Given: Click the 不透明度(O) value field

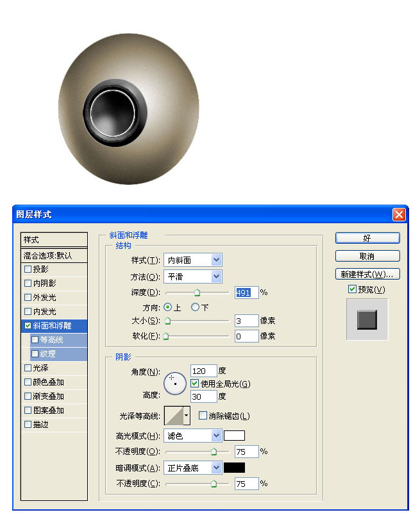Looking at the screenshot, I should click(247, 452).
